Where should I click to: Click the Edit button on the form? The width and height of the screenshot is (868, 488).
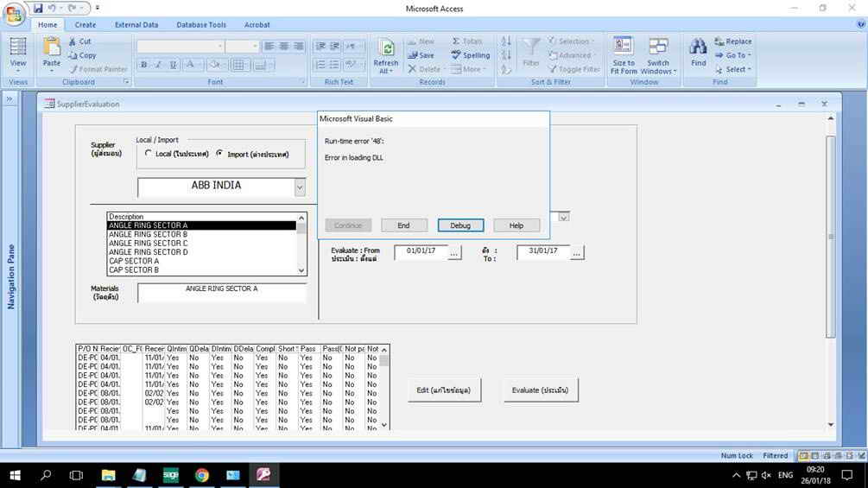click(443, 390)
